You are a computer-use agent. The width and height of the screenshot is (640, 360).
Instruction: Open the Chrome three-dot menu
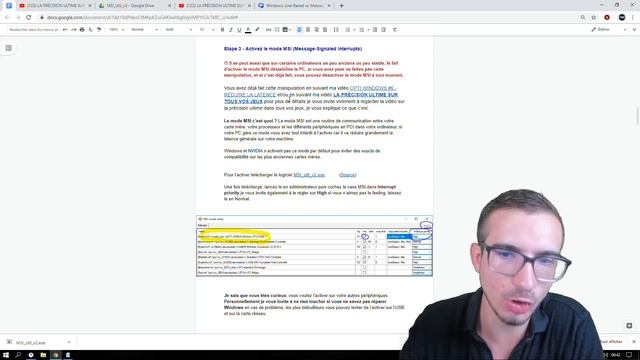633,18
